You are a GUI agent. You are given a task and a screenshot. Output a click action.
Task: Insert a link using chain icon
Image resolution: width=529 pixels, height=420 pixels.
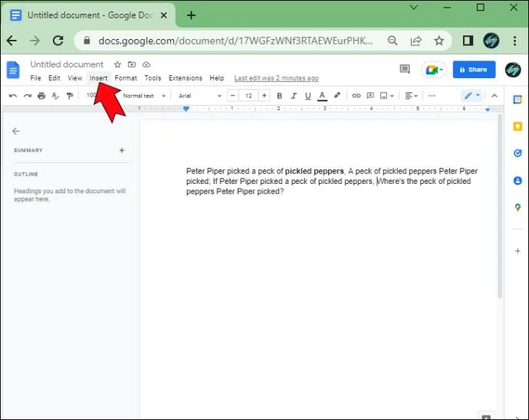point(356,96)
